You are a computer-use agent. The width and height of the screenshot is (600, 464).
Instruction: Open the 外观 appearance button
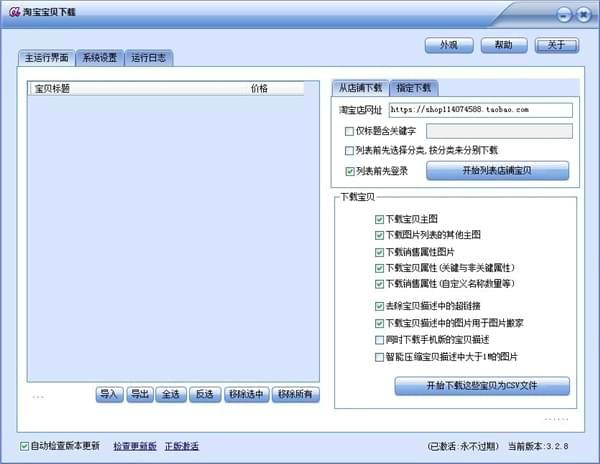pyautogui.click(x=449, y=45)
